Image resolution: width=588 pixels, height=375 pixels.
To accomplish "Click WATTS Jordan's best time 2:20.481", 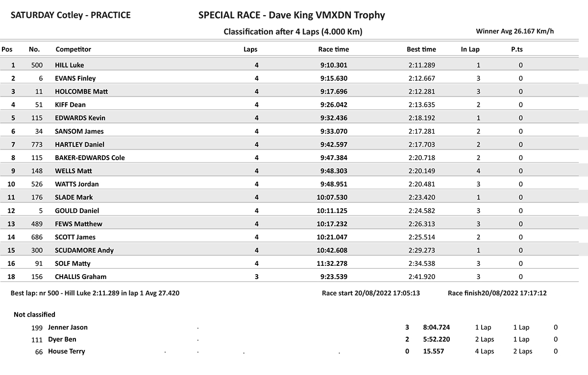I will (x=421, y=184).
